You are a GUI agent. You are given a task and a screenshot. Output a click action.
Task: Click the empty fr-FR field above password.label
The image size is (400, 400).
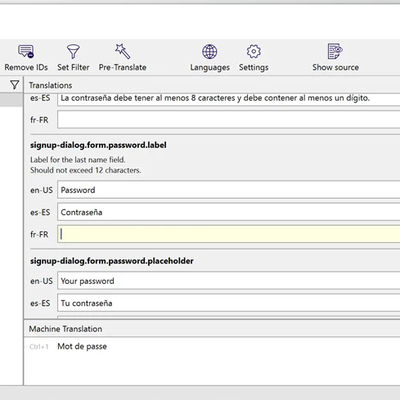coord(229,120)
